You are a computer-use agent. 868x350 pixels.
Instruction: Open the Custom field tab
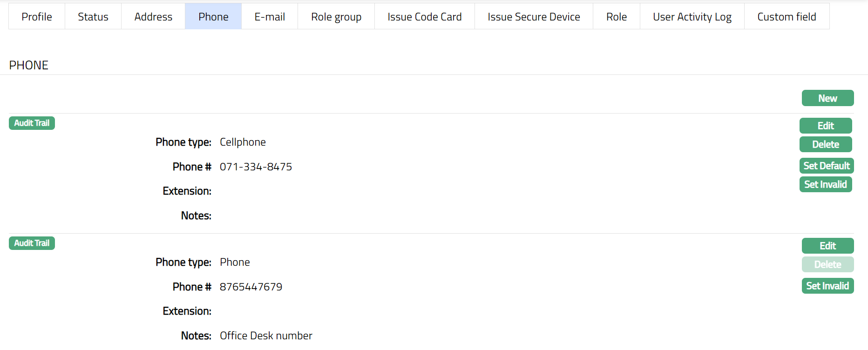click(787, 17)
